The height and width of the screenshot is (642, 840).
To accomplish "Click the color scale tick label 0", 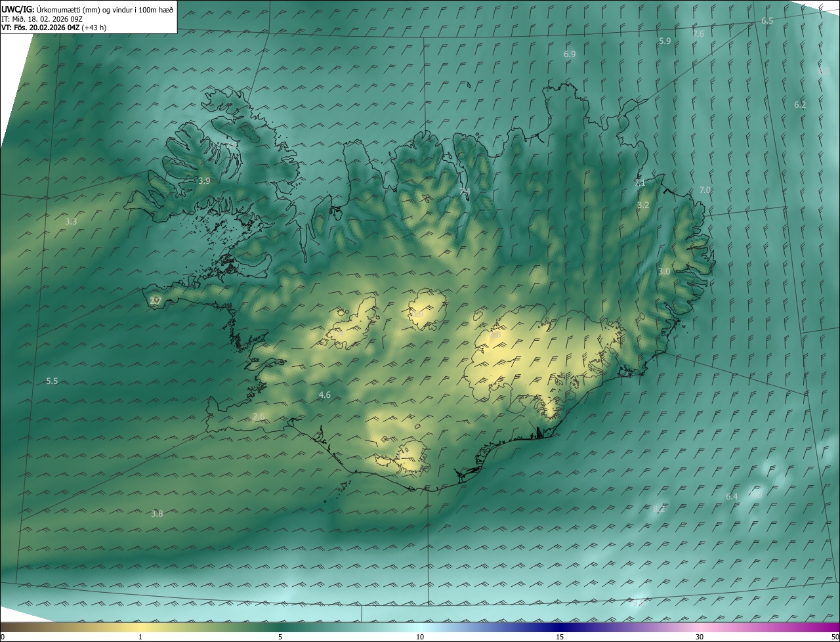I will coord(3,637).
